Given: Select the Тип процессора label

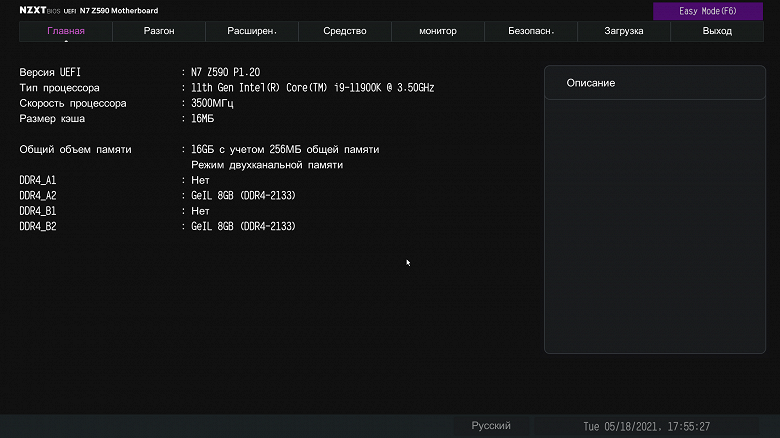Looking at the screenshot, I should point(59,88).
